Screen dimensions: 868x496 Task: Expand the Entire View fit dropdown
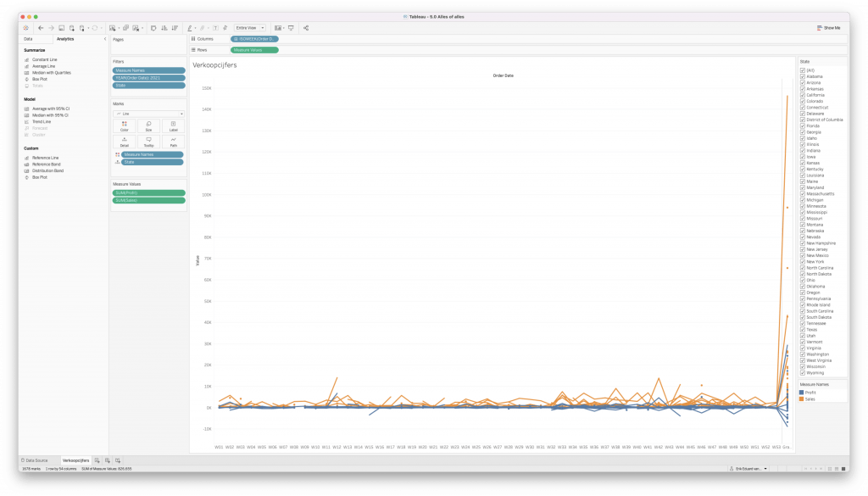coord(250,28)
